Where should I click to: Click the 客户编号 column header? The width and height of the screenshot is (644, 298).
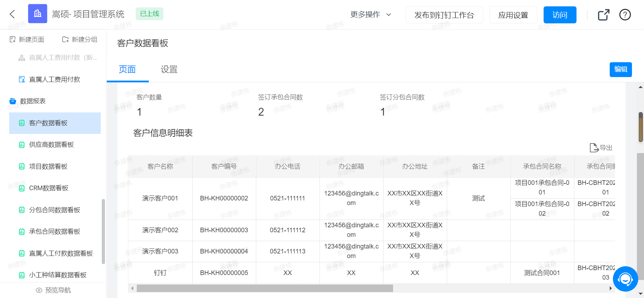pos(224,166)
